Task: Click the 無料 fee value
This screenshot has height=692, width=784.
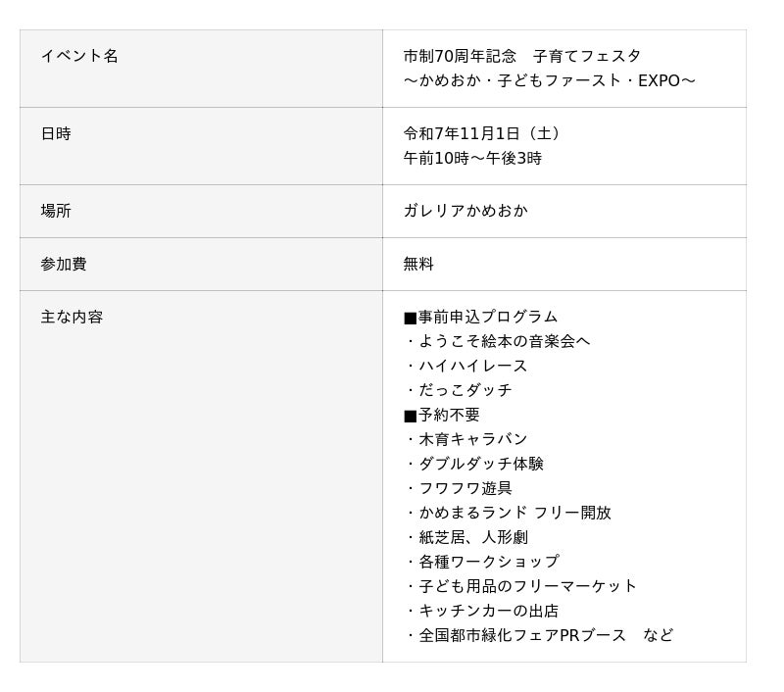Action: click(x=418, y=264)
